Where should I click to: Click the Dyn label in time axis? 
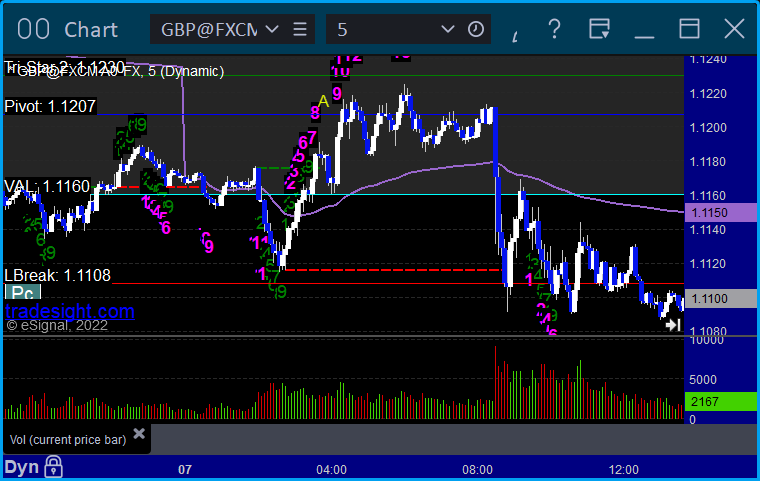22,467
